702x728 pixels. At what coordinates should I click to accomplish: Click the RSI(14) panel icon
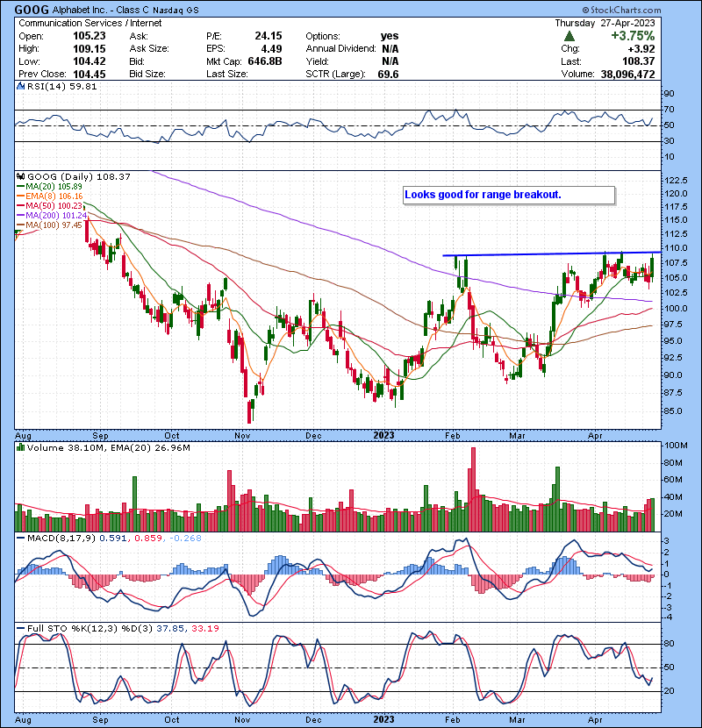point(20,86)
